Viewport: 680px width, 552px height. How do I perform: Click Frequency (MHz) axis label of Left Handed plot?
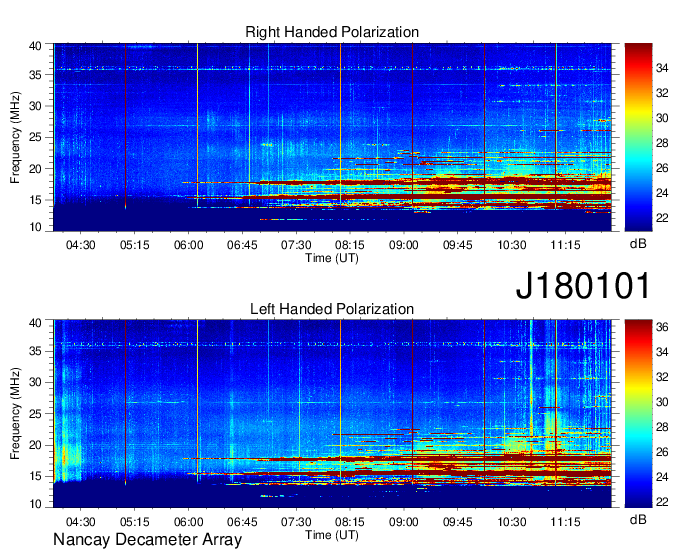point(15,414)
